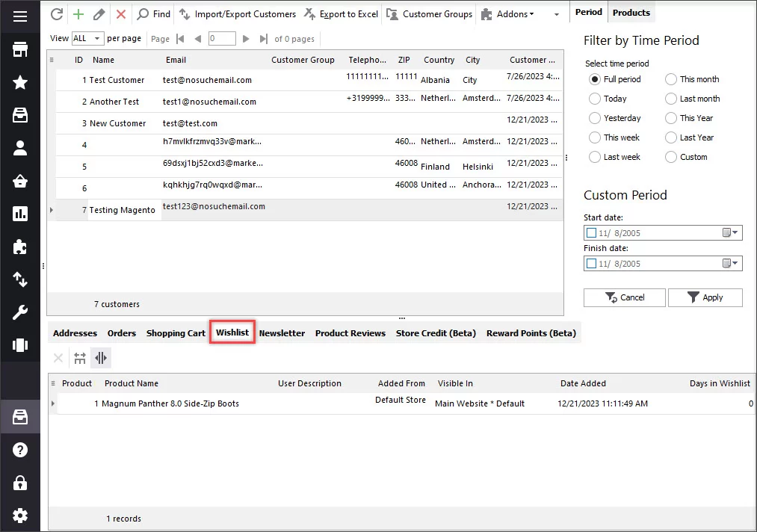This screenshot has height=532, width=757.
Task: Open the puzzle piece addons sidebar icon
Action: point(19,247)
